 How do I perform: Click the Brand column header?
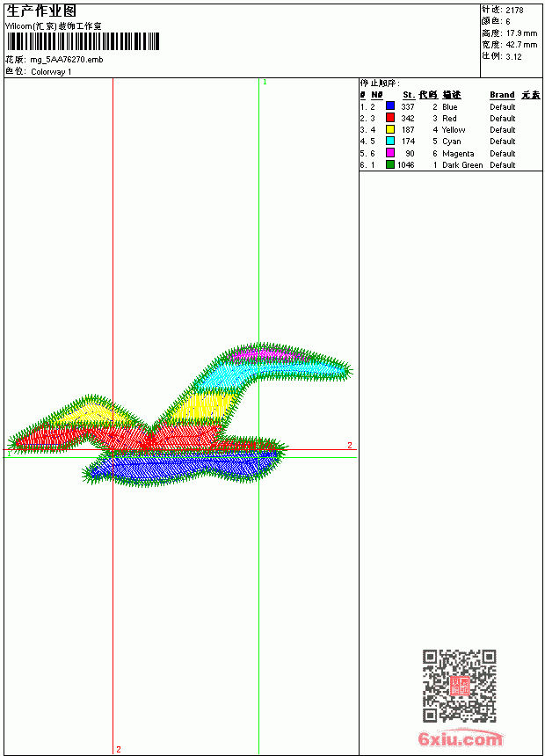click(502, 95)
